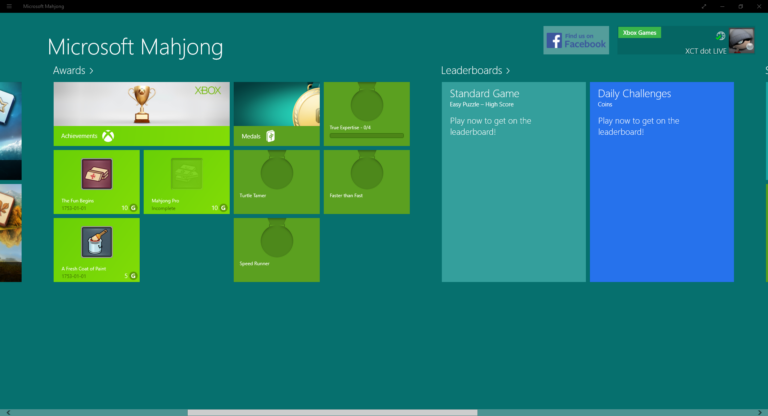Image resolution: width=768 pixels, height=416 pixels.
Task: Open the Turtle Tamer medal tile
Action: tap(277, 182)
